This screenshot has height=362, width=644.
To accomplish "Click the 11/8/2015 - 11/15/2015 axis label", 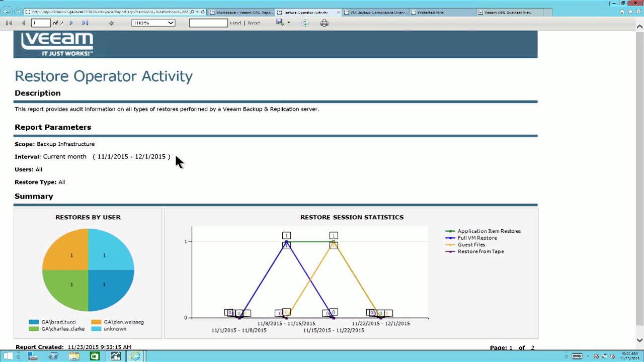I will point(286,323).
